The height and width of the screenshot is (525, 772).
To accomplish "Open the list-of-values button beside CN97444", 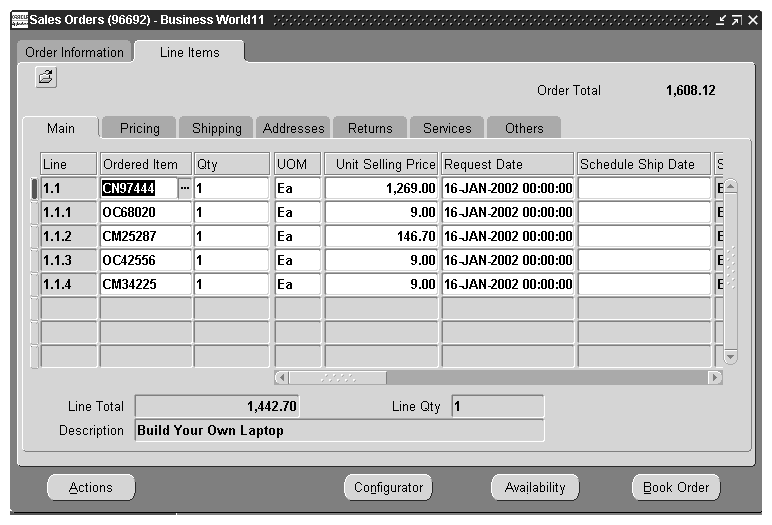I will (185, 188).
